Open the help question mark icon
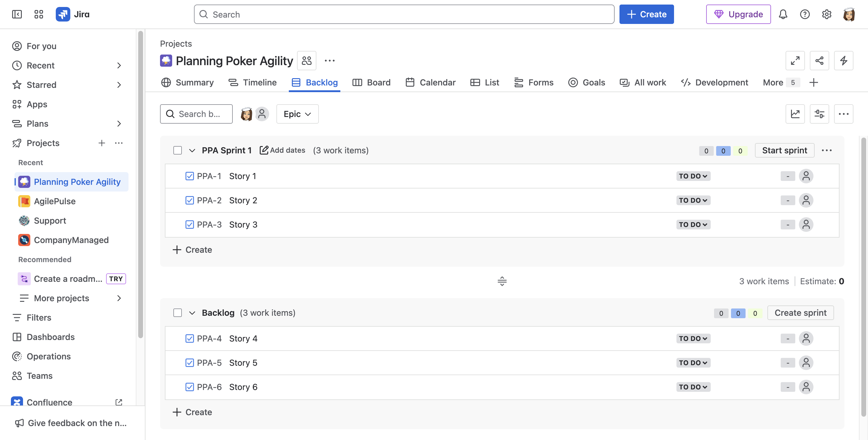 805,14
